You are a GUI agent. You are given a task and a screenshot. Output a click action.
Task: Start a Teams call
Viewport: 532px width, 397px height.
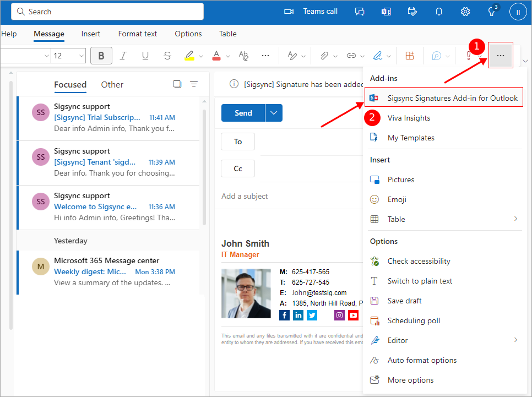[x=312, y=12]
